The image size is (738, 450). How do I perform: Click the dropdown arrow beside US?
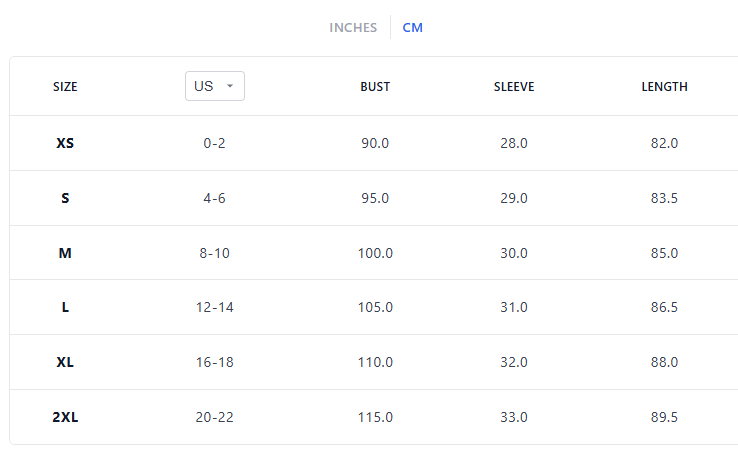(x=230, y=86)
